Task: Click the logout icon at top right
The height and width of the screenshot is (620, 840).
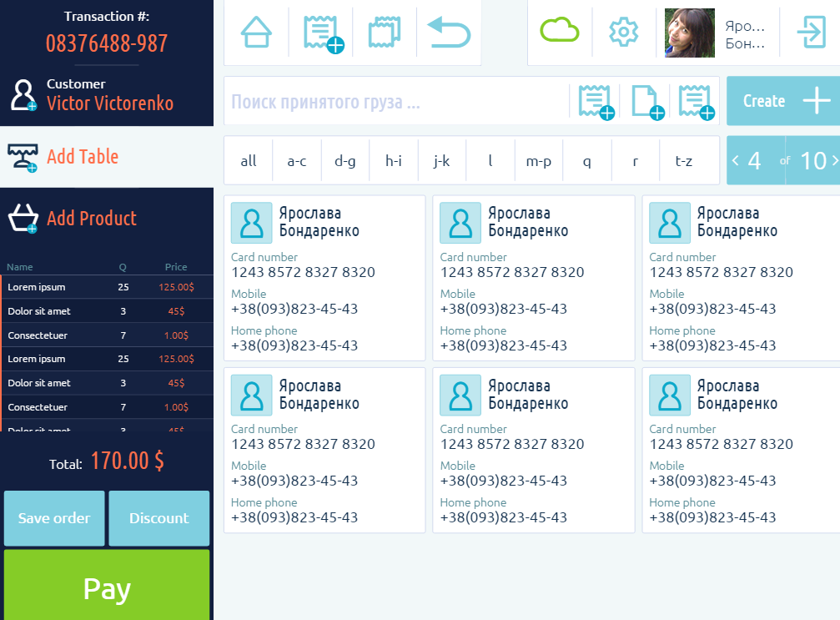Action: pos(810,33)
